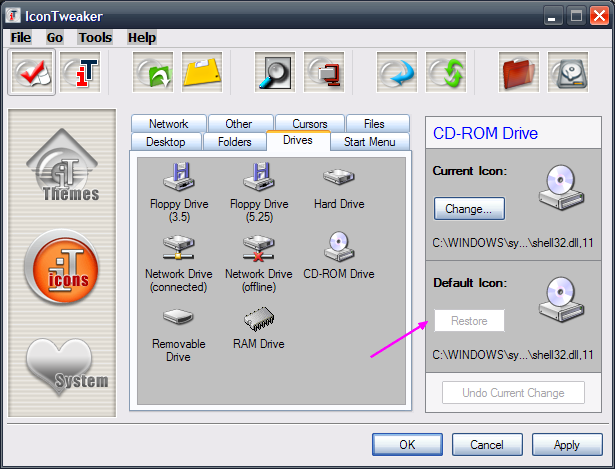Click the active Drives tab
The width and height of the screenshot is (615, 469).
pos(298,140)
